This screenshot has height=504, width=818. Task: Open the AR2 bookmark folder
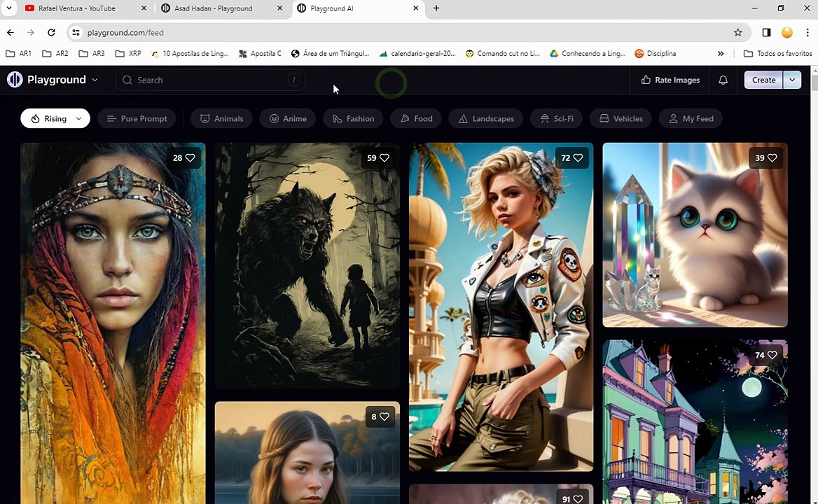[x=55, y=53]
